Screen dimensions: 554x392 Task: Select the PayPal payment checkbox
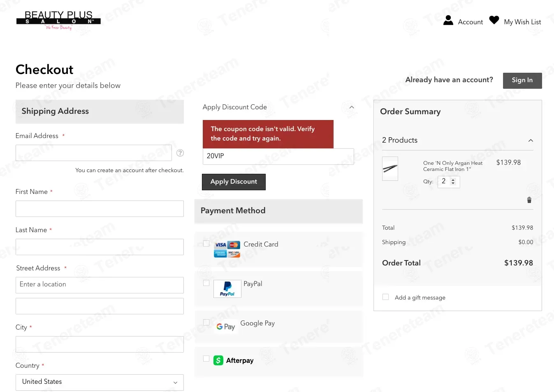[206, 283]
